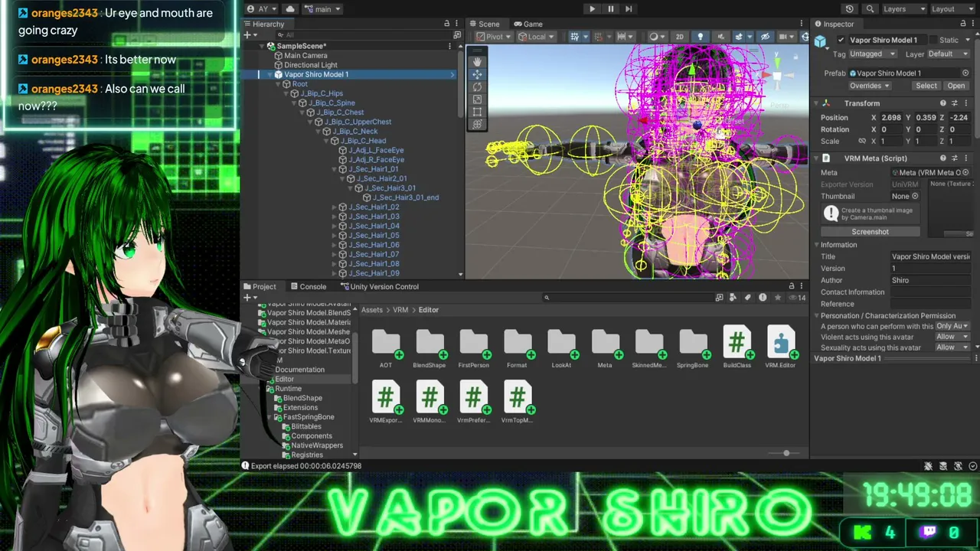Toggle scene audio button
This screenshot has height=551, width=980.
(x=720, y=36)
